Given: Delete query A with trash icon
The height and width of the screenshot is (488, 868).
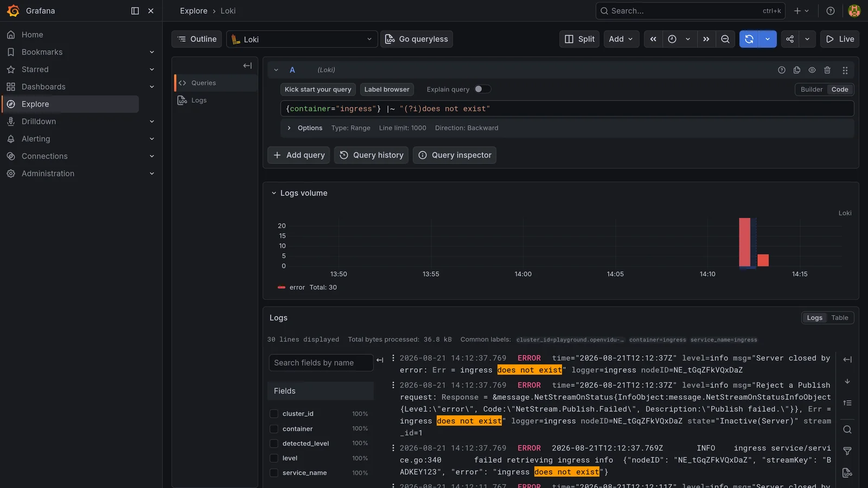Looking at the screenshot, I should 827,70.
